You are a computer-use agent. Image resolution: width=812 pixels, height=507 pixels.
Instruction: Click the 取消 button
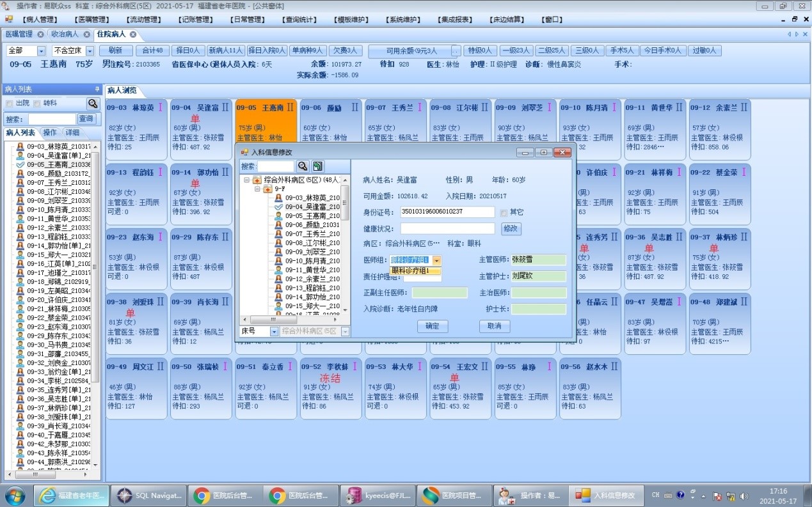495,326
